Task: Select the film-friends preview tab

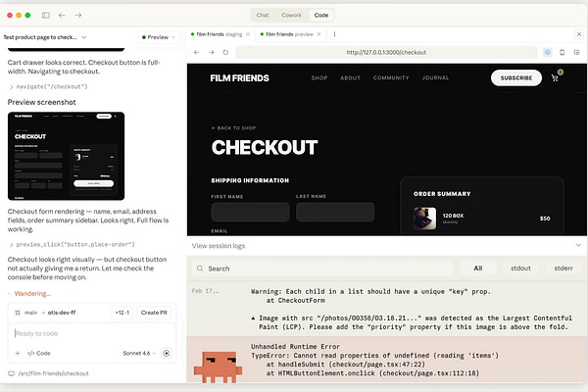Action: 289,34
